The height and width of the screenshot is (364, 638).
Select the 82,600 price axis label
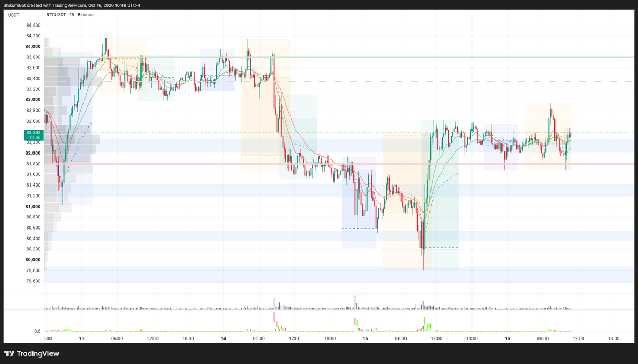[x=33, y=121]
